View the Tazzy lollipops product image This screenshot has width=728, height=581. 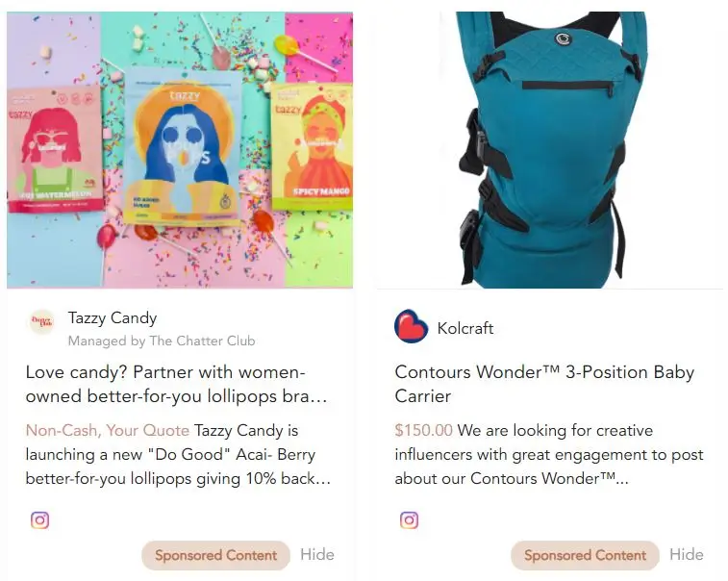[180, 150]
